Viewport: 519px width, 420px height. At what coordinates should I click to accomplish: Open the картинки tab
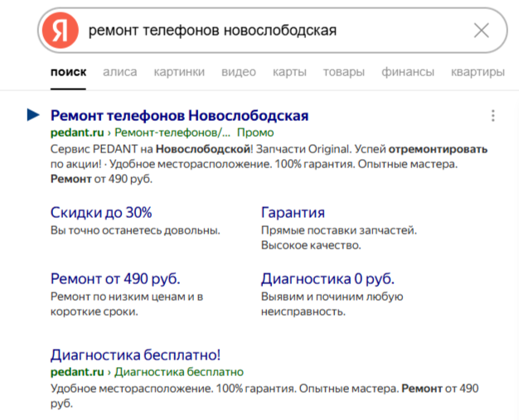[x=179, y=72]
